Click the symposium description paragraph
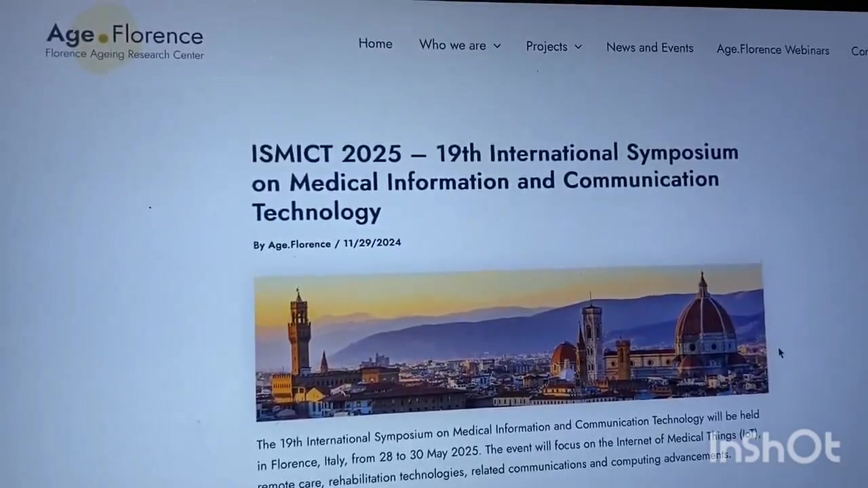 pyautogui.click(x=507, y=447)
